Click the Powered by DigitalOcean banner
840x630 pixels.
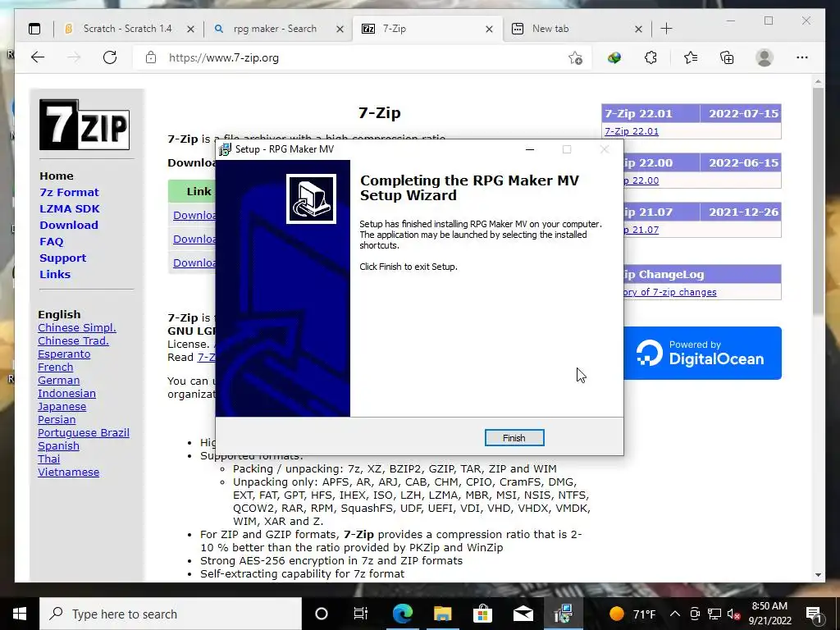point(702,353)
